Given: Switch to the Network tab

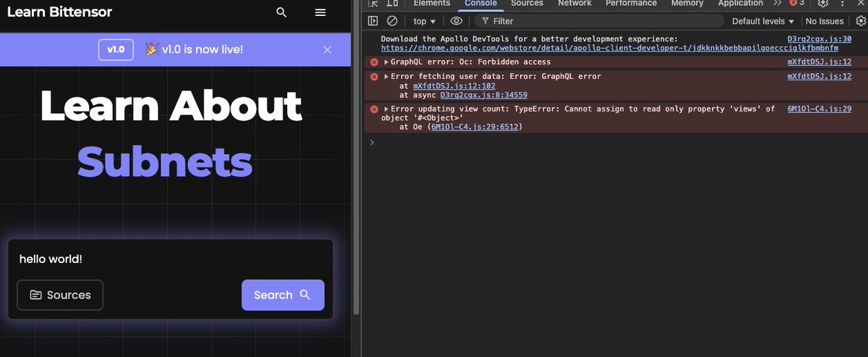Looking at the screenshot, I should (x=574, y=4).
